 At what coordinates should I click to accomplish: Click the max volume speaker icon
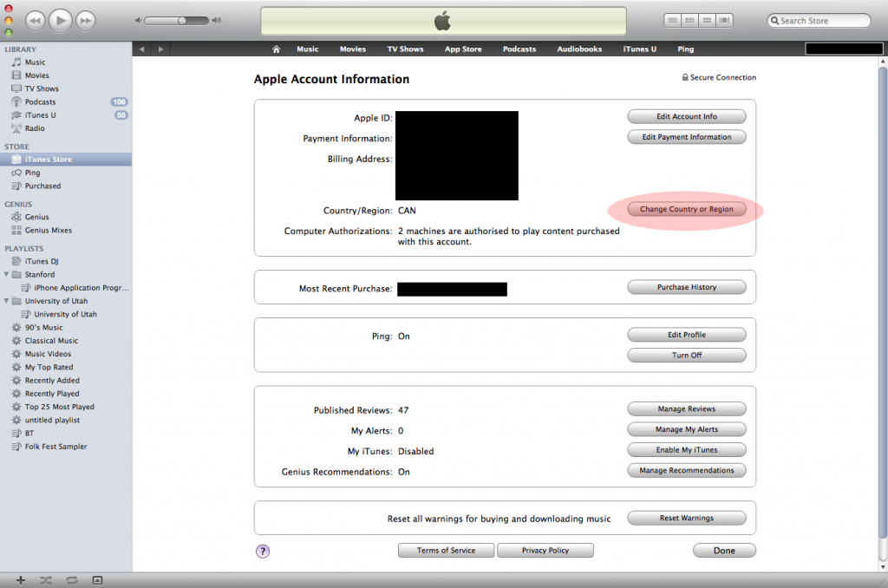click(216, 21)
